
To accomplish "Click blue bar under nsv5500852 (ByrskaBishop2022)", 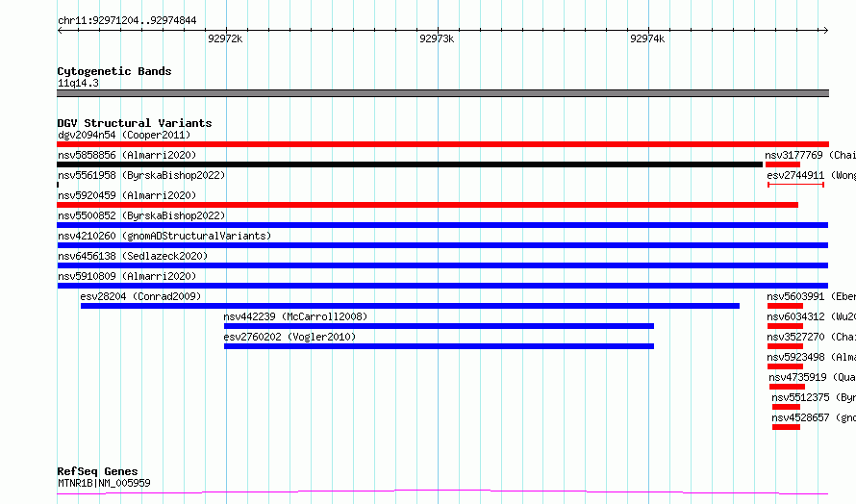I will (x=442, y=225).
